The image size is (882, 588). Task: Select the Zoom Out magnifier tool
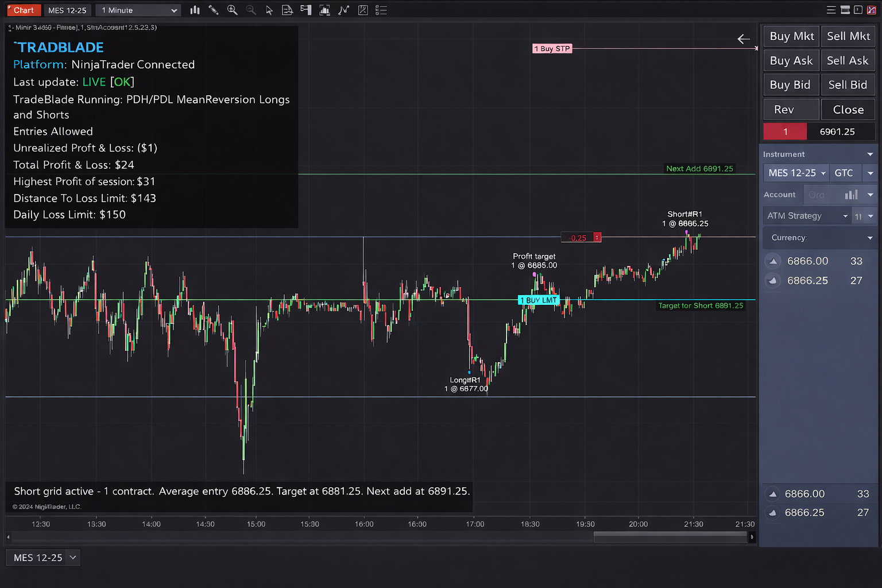[x=250, y=10]
